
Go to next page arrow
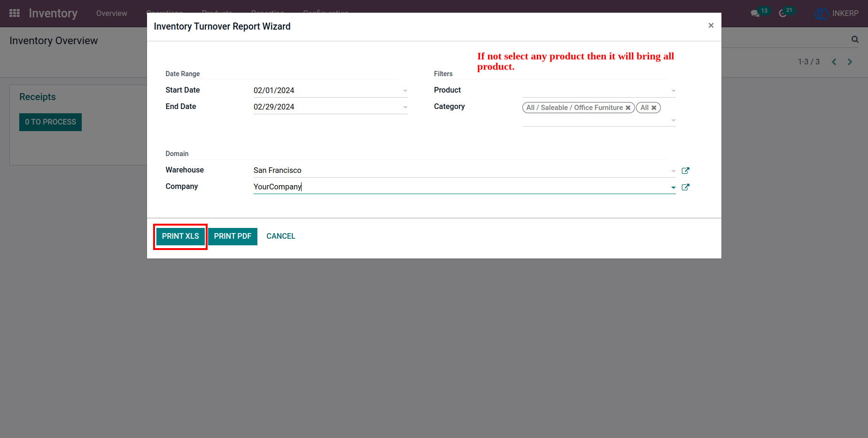point(850,62)
